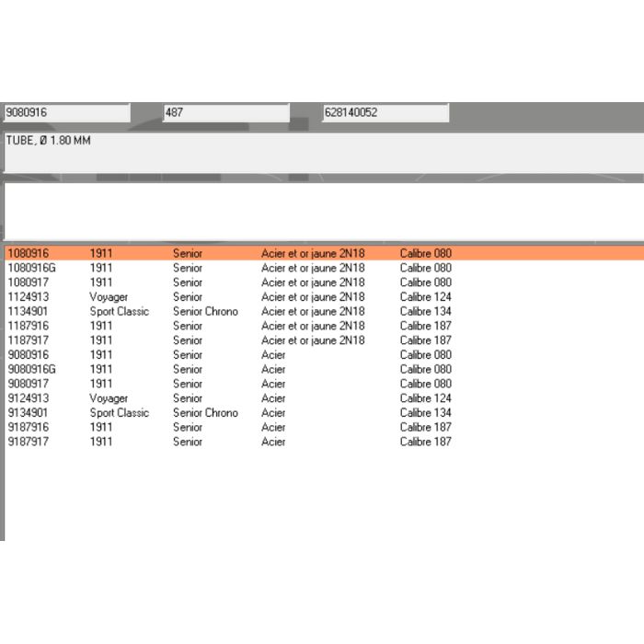Select row 9080916G Acier
This screenshot has width=644, height=644.
click(x=324, y=369)
